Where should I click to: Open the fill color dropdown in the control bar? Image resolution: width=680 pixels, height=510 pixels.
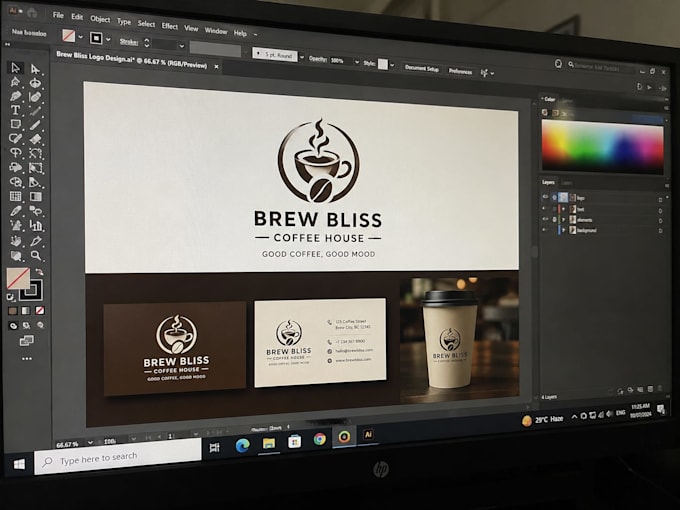point(81,37)
